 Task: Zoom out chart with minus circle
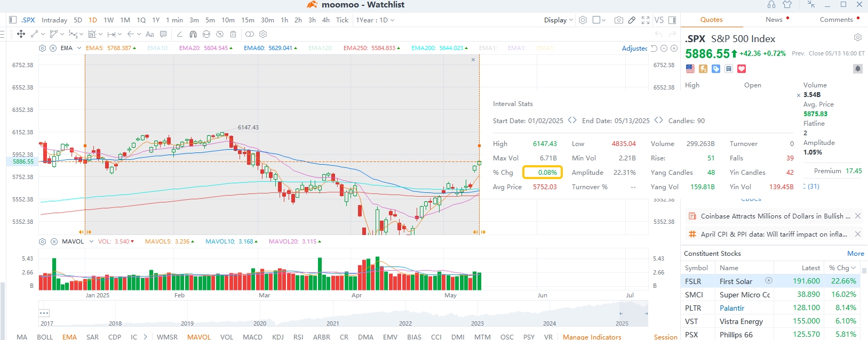point(664,48)
